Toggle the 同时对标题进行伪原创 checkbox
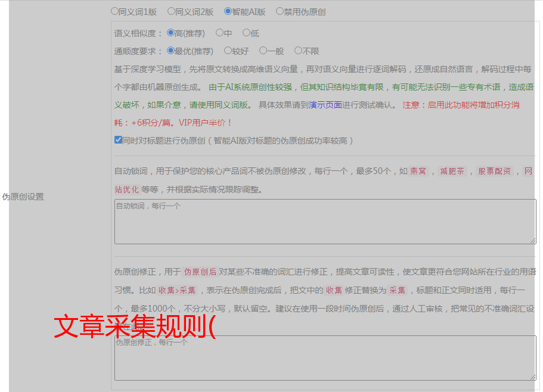 [x=118, y=140]
